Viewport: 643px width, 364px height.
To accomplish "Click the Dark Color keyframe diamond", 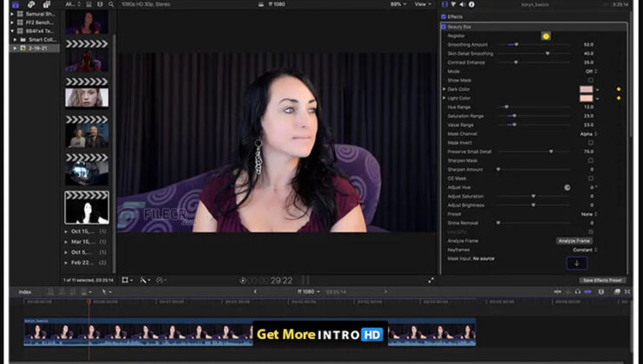I will 618,89.
